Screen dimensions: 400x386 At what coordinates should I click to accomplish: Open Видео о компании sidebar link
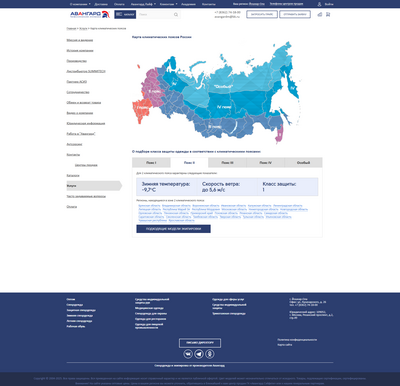click(x=80, y=113)
